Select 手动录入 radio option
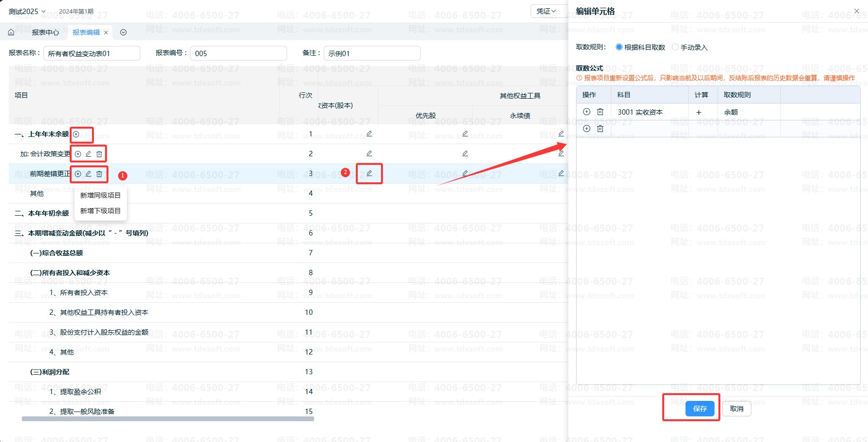The width and height of the screenshot is (868, 442). point(675,47)
